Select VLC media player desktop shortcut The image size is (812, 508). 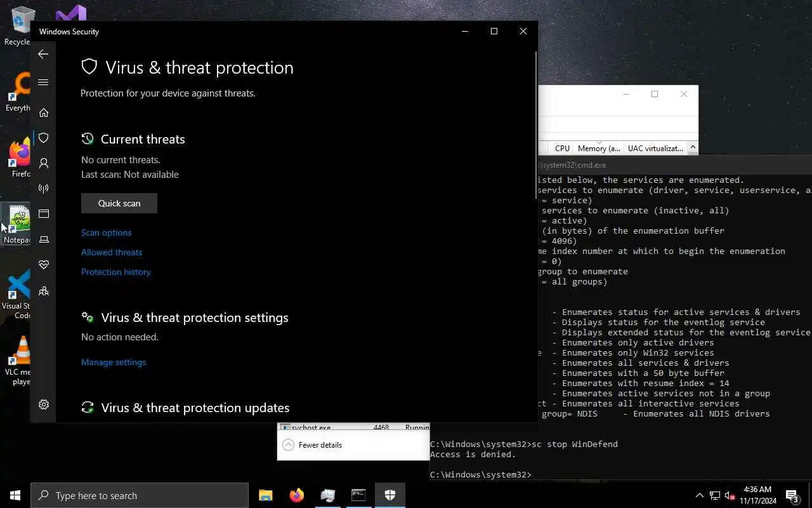click(x=17, y=361)
